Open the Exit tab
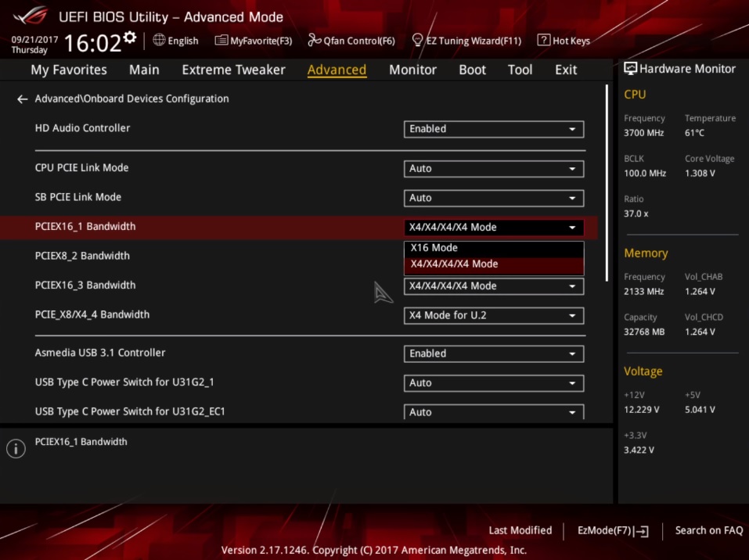Screen dimensions: 749x560 coord(566,70)
